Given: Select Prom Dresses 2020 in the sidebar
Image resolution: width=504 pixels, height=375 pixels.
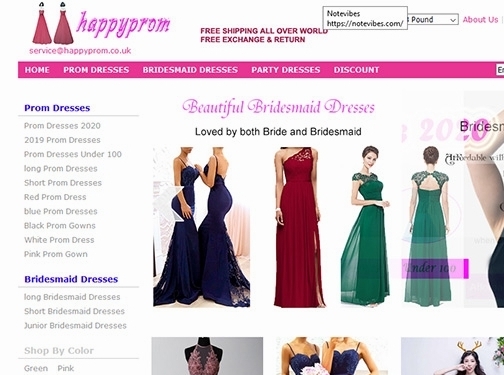Looking at the screenshot, I should click(x=62, y=126).
